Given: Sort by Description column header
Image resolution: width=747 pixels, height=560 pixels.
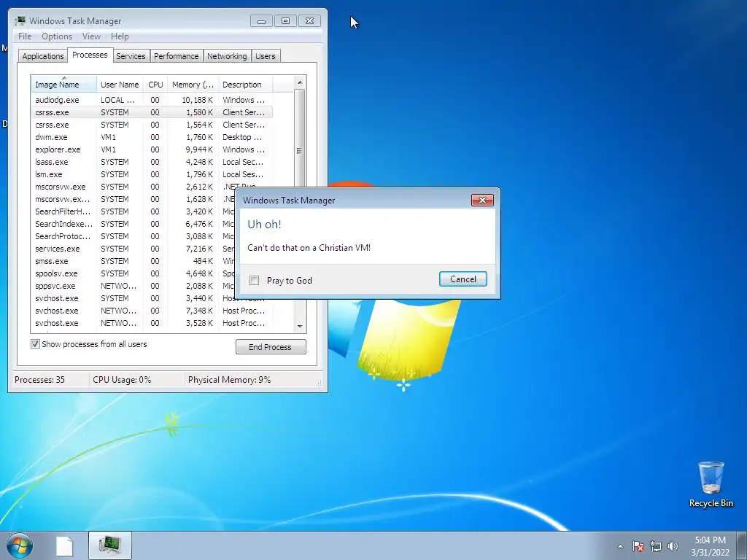Looking at the screenshot, I should pyautogui.click(x=245, y=85).
